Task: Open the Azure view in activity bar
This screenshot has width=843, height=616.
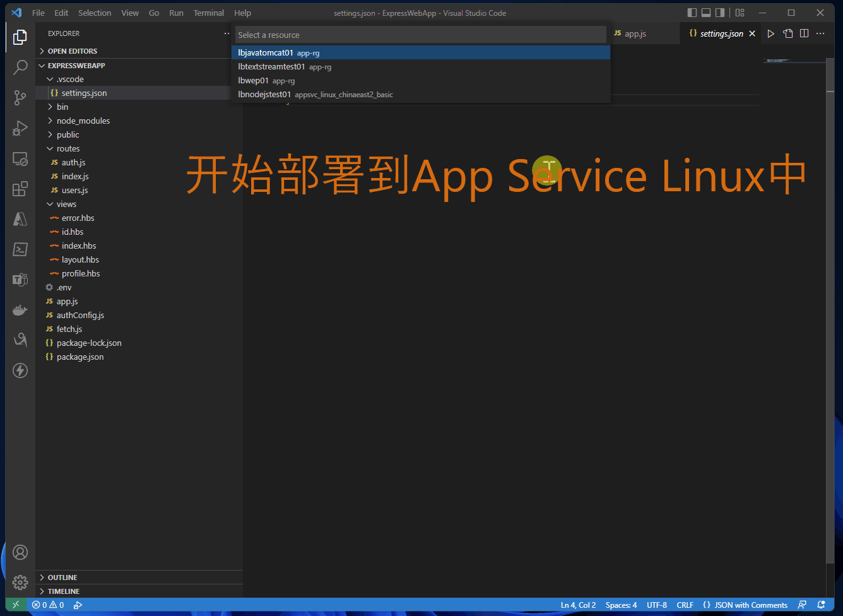Action: click(20, 219)
